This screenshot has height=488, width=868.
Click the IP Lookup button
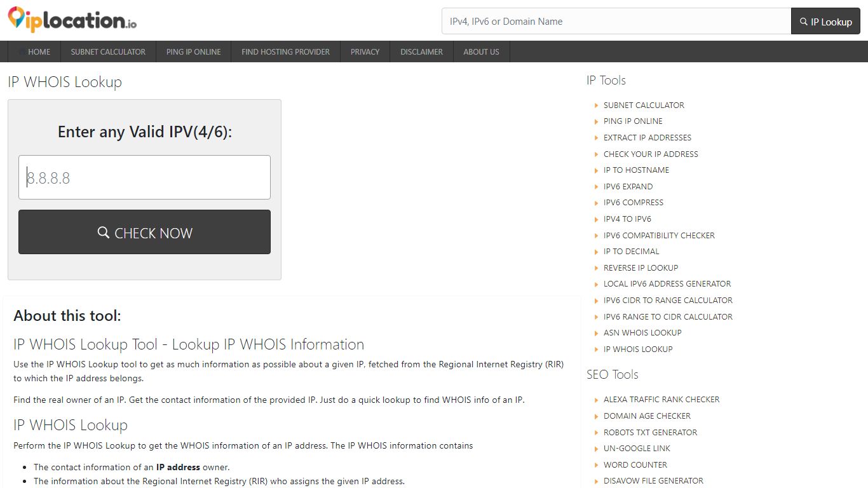coord(825,21)
